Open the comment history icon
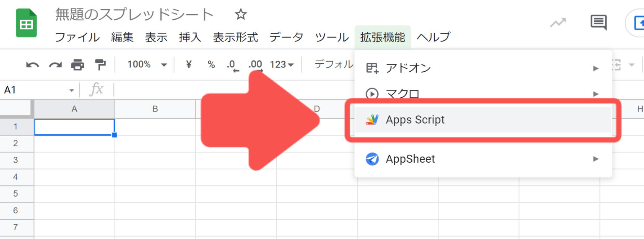 tap(598, 22)
